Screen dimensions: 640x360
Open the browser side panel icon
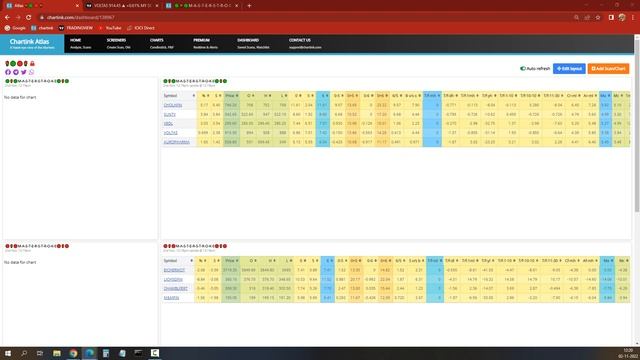tap(611, 18)
